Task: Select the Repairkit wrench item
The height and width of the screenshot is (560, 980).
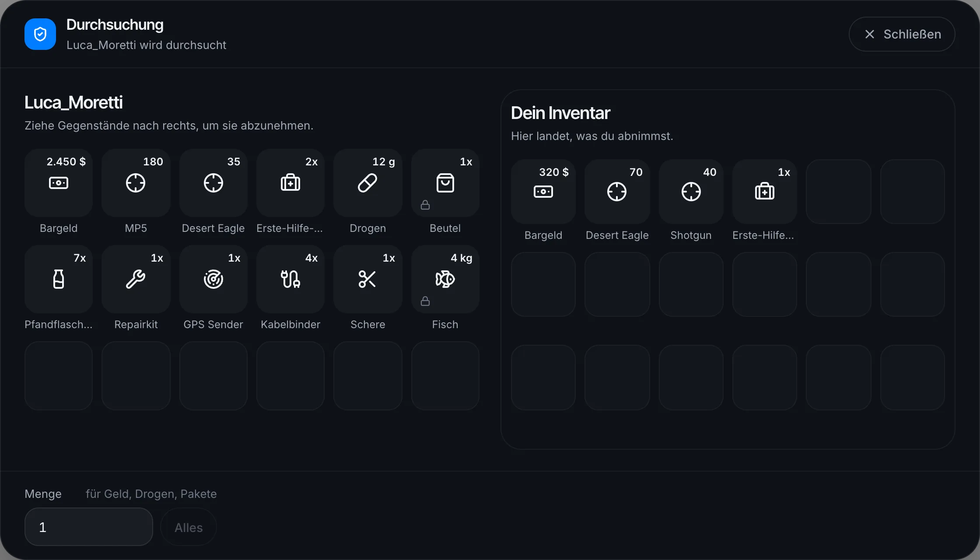Action: pos(136,279)
